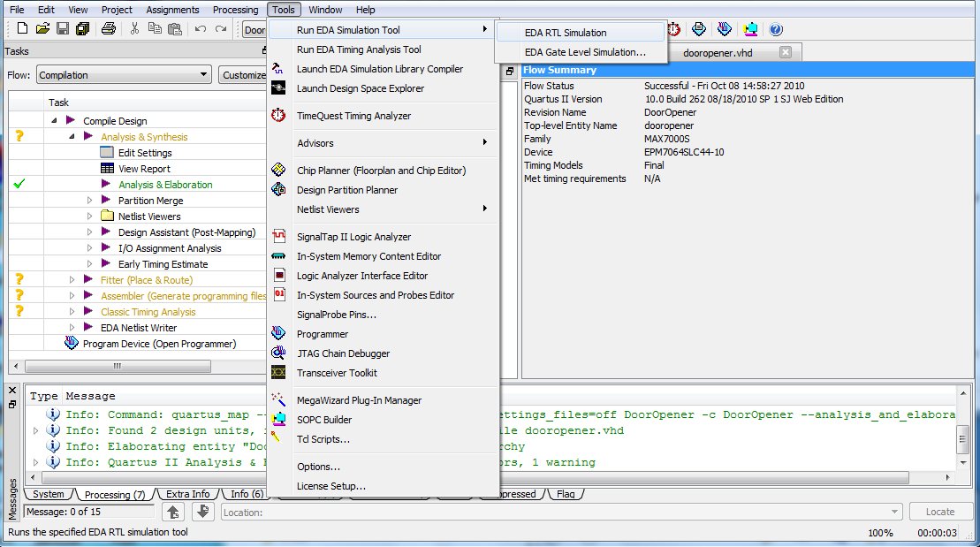Screen dimensions: 980x547
Task: Click the Edit Settings icon
Action: pyautogui.click(x=107, y=152)
